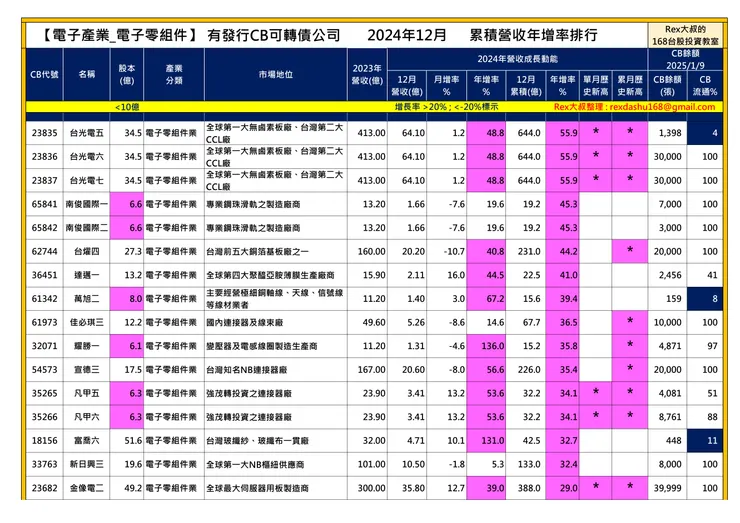The width and height of the screenshot is (740, 523).
Task: Click the name cell 台燿四
Action: click(x=86, y=251)
